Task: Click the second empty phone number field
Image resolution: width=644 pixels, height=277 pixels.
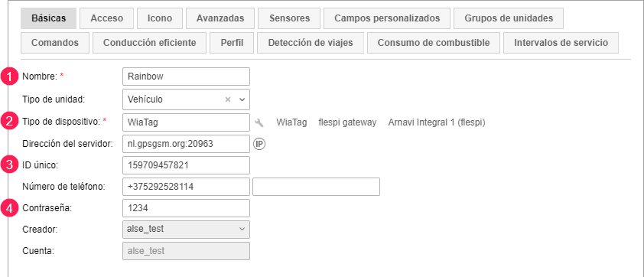Action: pos(316,187)
